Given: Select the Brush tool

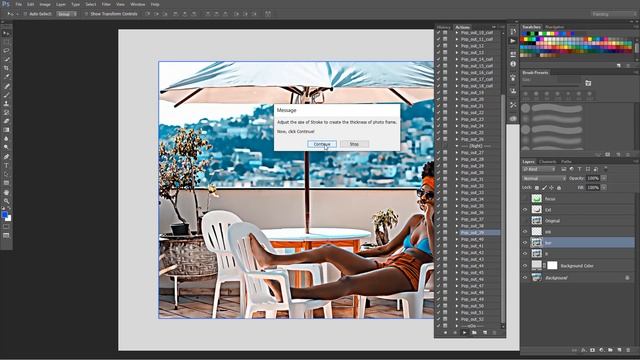Looking at the screenshot, I should pyautogui.click(x=6, y=95).
